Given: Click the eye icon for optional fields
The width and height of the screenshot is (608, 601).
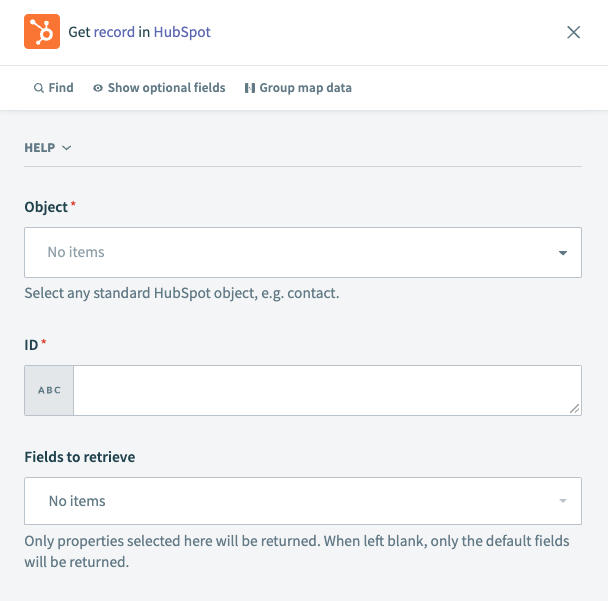Looking at the screenshot, I should 98,88.
